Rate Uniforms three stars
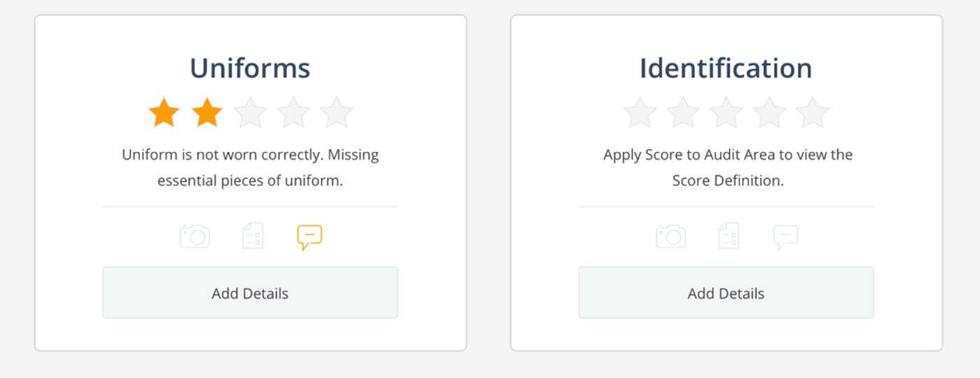The image size is (980, 378). (x=251, y=113)
